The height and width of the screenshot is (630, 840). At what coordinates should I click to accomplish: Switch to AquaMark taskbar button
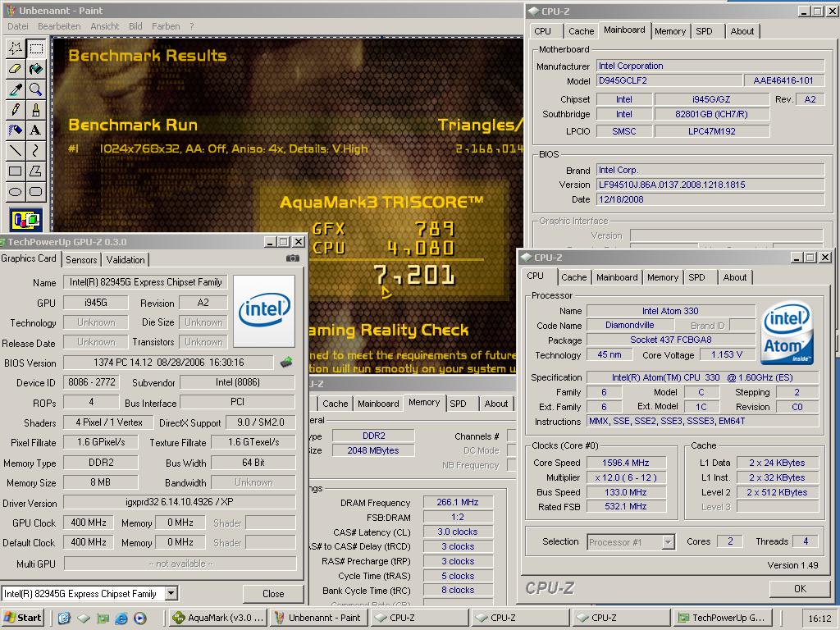click(x=217, y=618)
